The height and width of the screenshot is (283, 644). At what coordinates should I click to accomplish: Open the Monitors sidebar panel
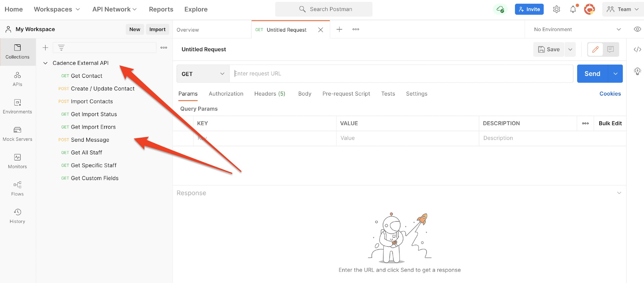(x=17, y=161)
